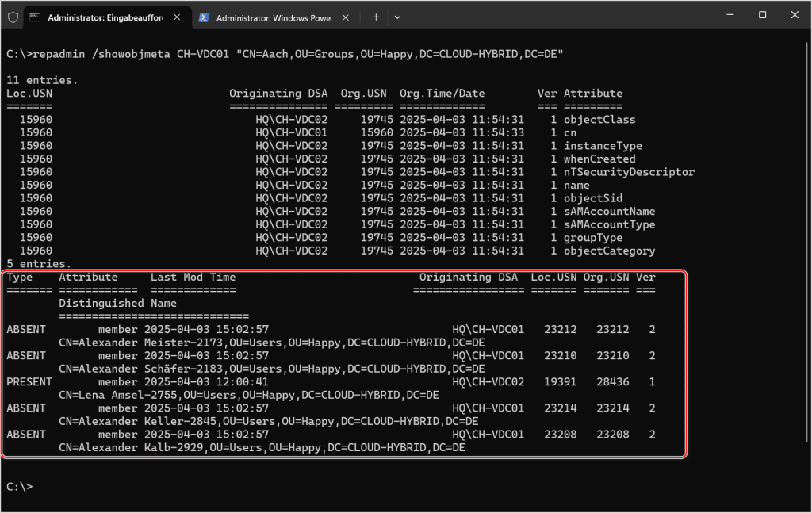
Task: Switch to the Administrator: Windows PowerShell tab
Action: (x=274, y=17)
